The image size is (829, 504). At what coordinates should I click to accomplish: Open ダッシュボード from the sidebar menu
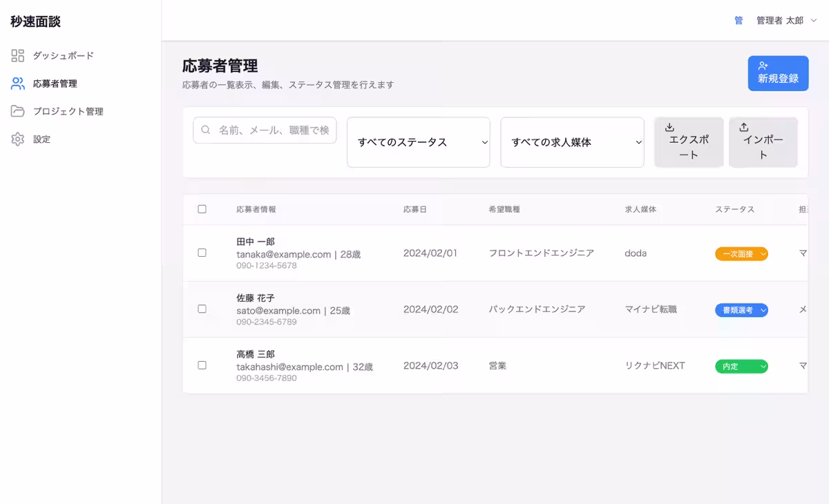point(59,55)
